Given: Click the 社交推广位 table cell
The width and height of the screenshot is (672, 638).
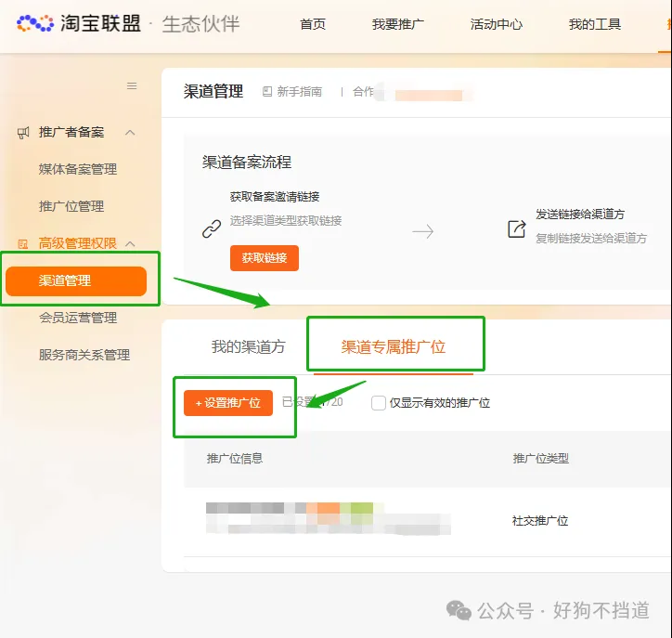Looking at the screenshot, I should (x=540, y=520).
